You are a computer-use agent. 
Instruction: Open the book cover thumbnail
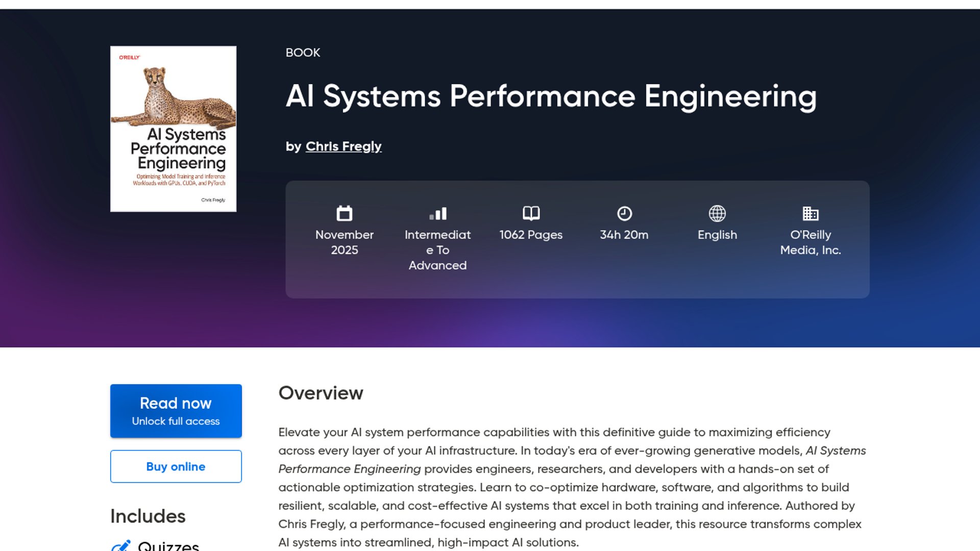click(x=173, y=129)
